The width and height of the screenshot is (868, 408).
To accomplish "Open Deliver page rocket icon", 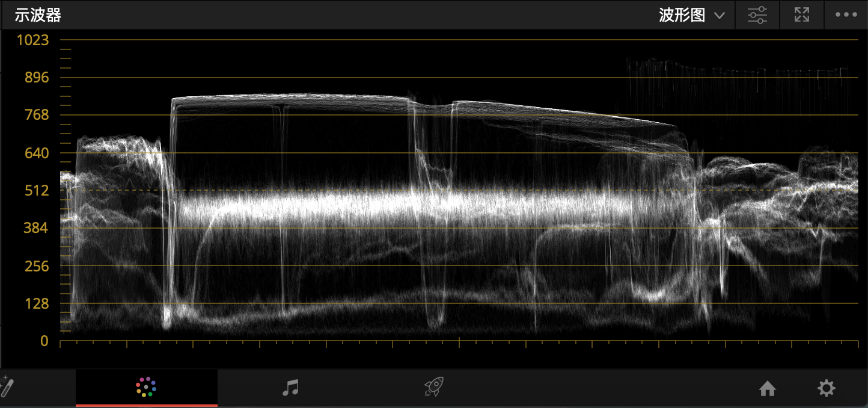I will (x=434, y=388).
